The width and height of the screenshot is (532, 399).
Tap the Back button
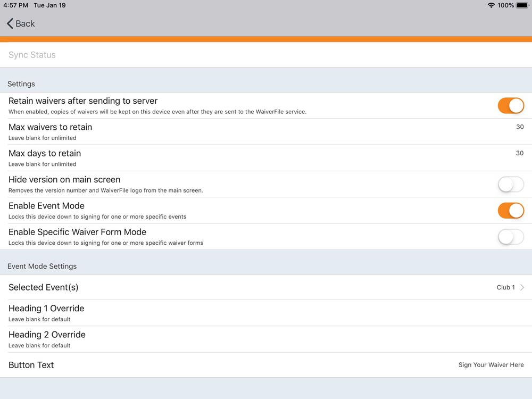(x=20, y=23)
